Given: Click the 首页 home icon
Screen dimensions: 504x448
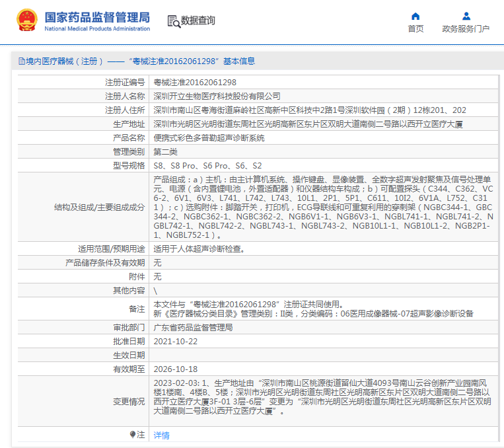Looking at the screenshot, I should pyautogui.click(x=415, y=17).
